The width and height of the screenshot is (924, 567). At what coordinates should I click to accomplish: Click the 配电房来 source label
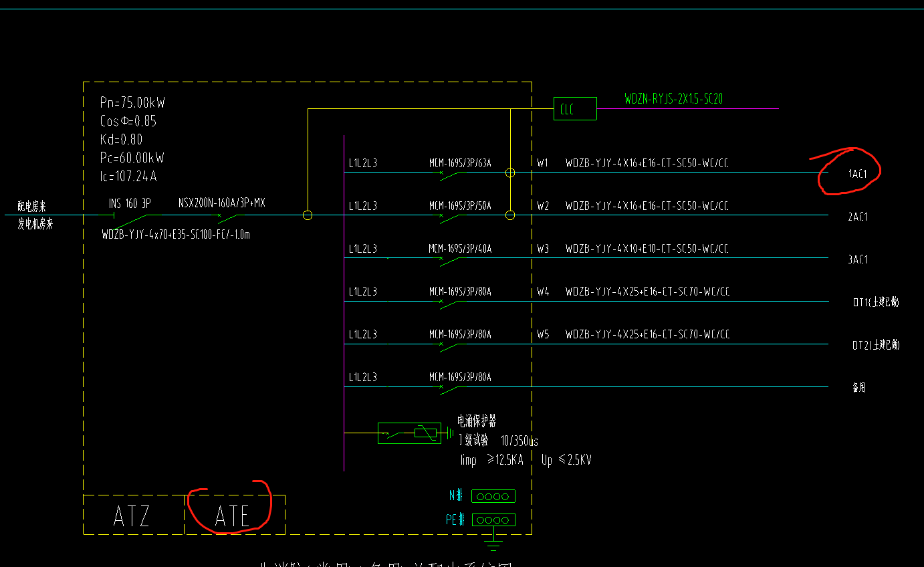(32, 207)
